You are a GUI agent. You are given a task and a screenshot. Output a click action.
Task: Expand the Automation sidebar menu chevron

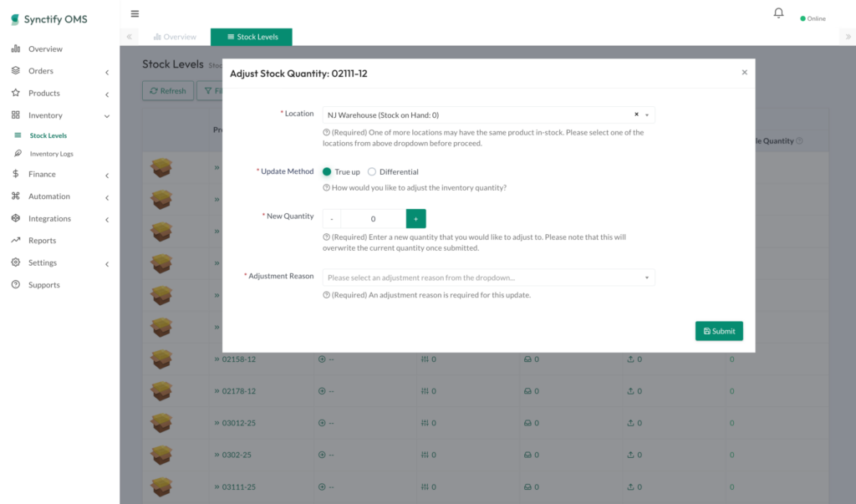tap(107, 197)
